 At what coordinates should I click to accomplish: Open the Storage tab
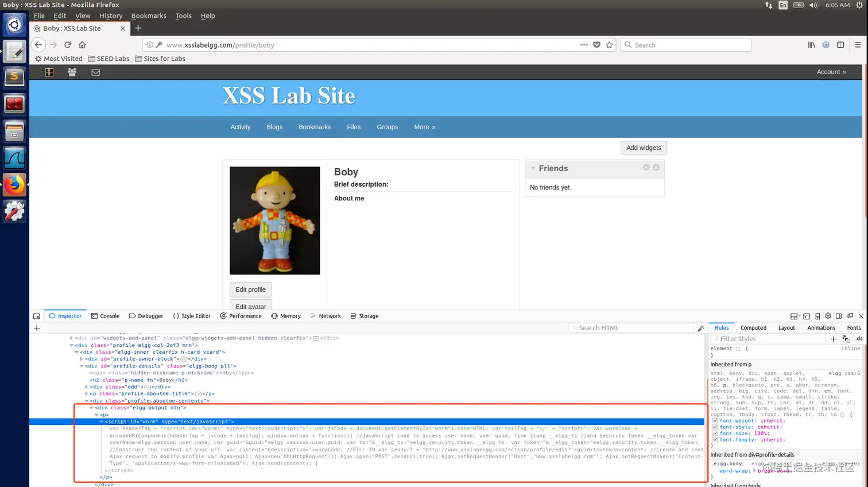(365, 316)
